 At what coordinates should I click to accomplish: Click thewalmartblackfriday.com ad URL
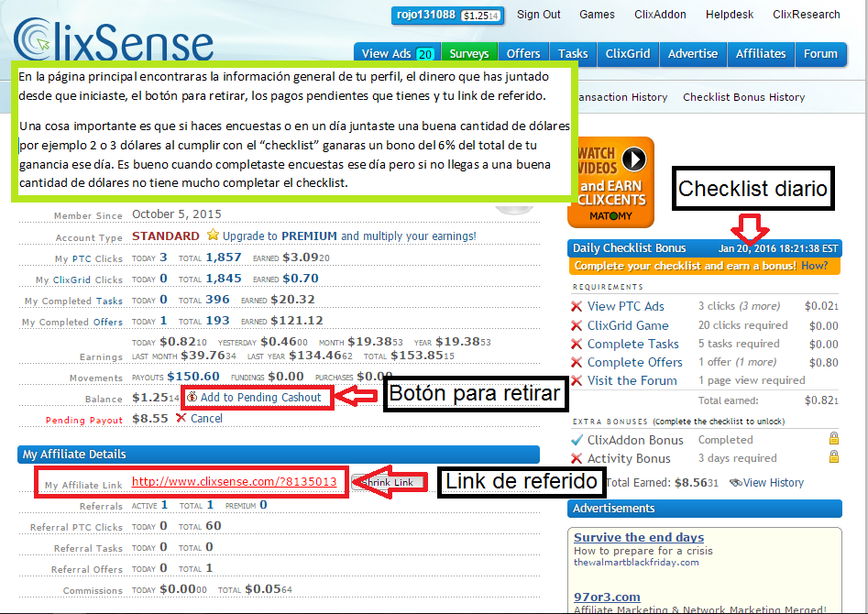(636, 562)
